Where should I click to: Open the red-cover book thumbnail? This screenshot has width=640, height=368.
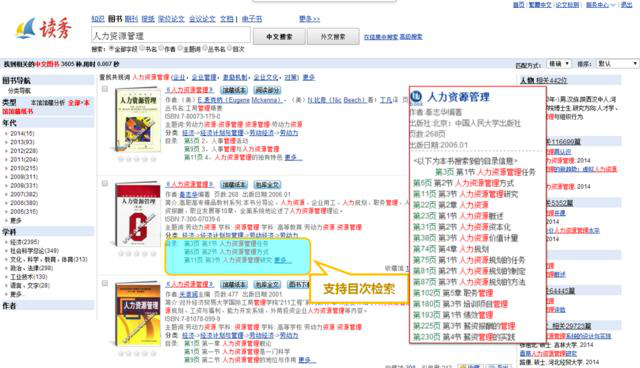[137, 214]
